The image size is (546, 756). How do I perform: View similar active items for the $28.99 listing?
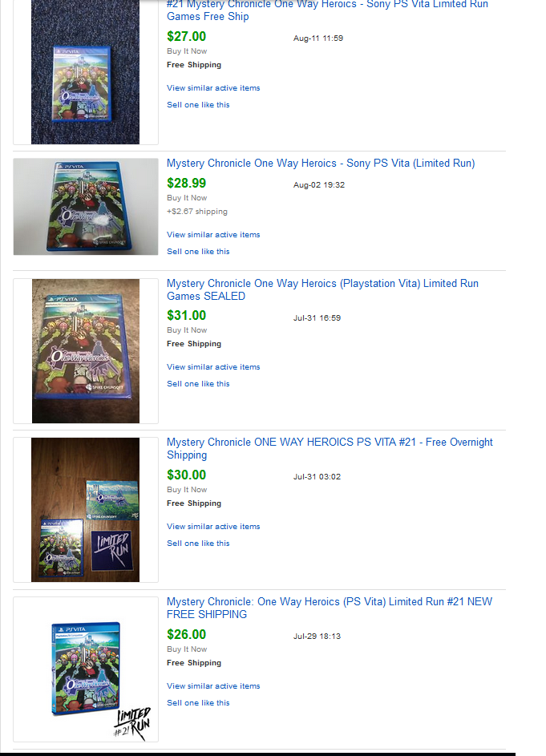(x=213, y=234)
